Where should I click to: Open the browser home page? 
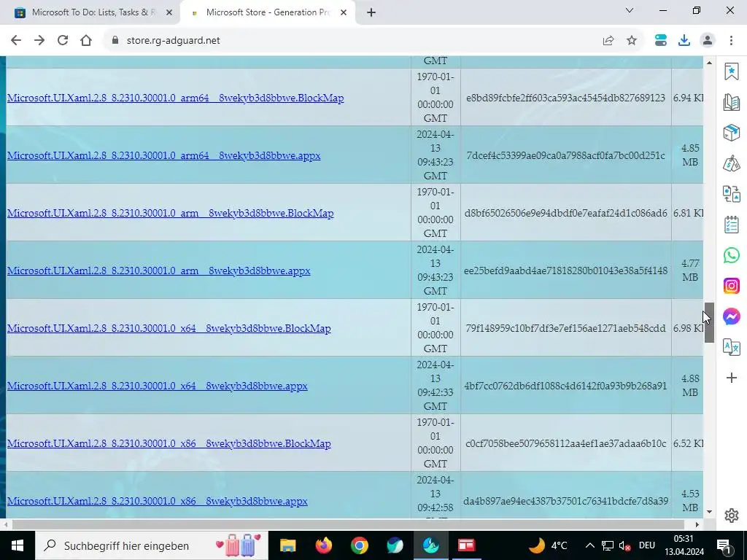click(86, 41)
